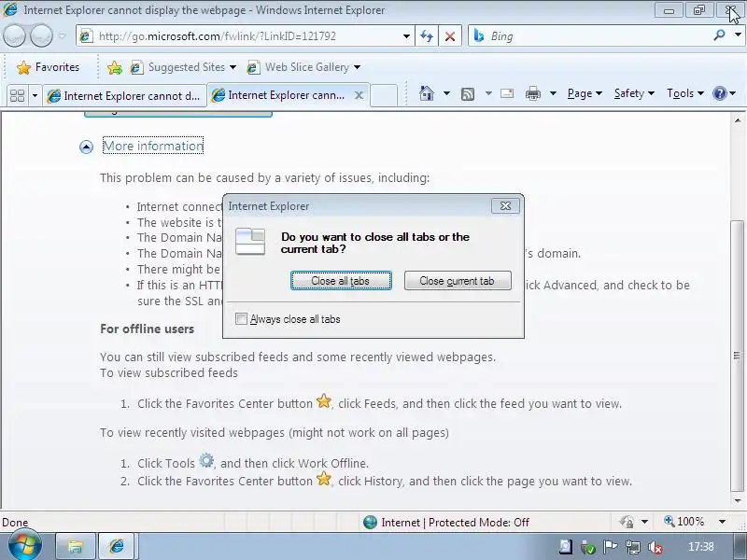The image size is (747, 560).
Task: Click the red Stop loading icon
Action: pyautogui.click(x=450, y=36)
